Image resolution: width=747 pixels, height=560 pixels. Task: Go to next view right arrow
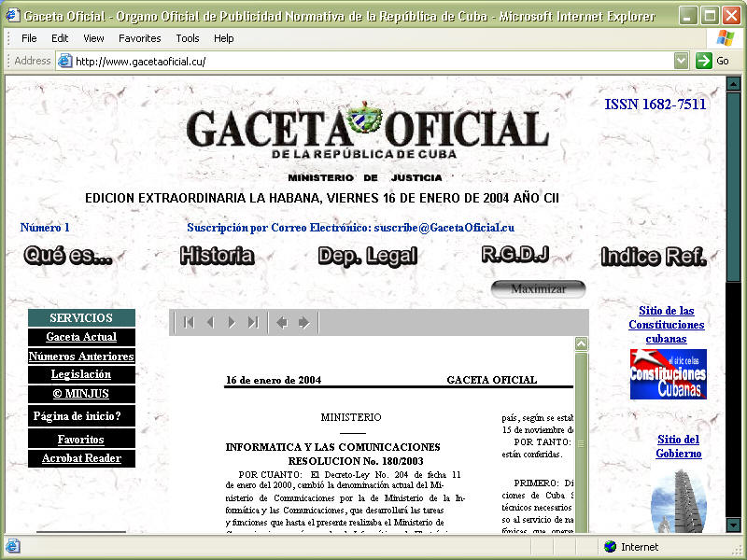[x=304, y=323]
